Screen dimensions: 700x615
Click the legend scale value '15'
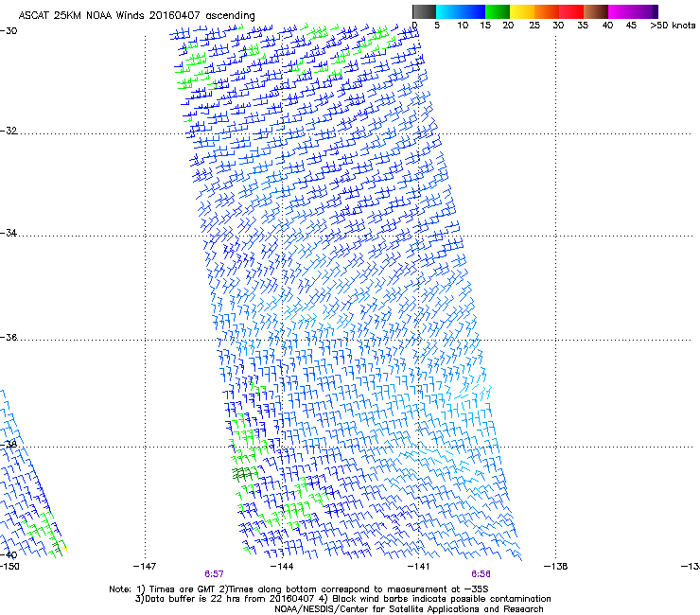tap(485, 26)
